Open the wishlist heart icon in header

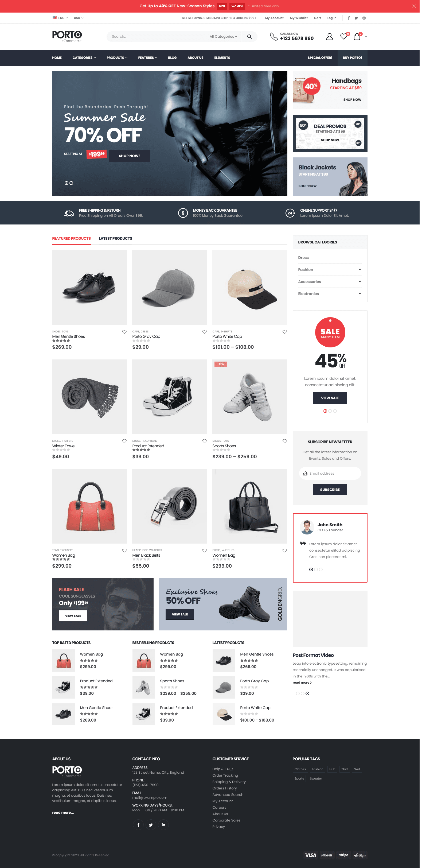coord(346,37)
